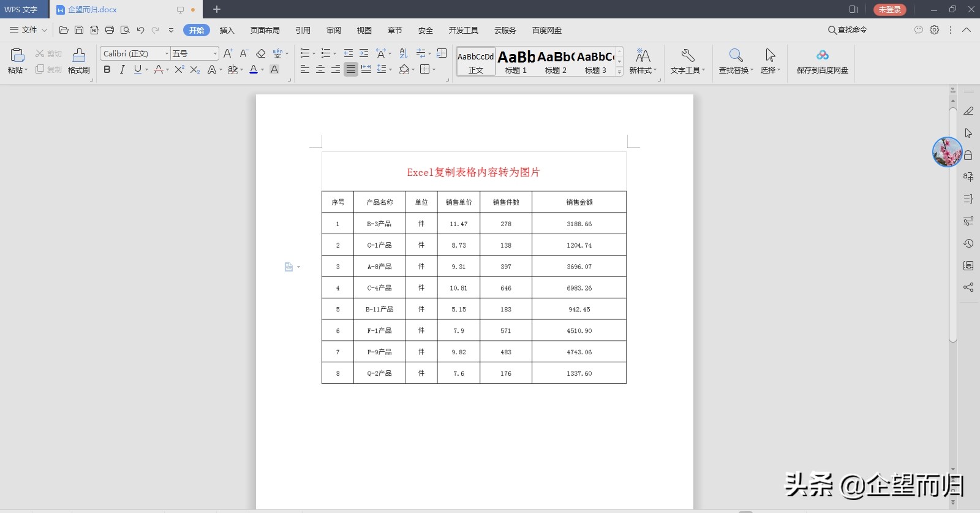
Task: Apply the 正文 style
Action: pos(476,61)
